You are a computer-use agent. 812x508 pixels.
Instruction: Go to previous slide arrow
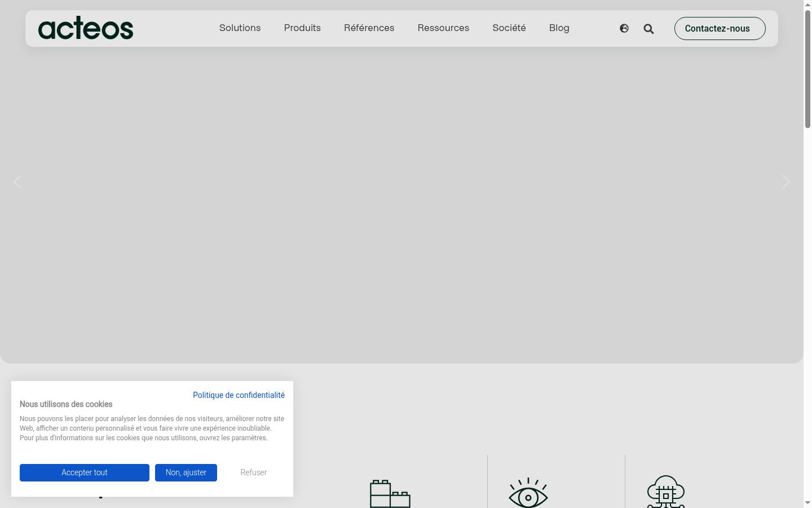tap(17, 182)
